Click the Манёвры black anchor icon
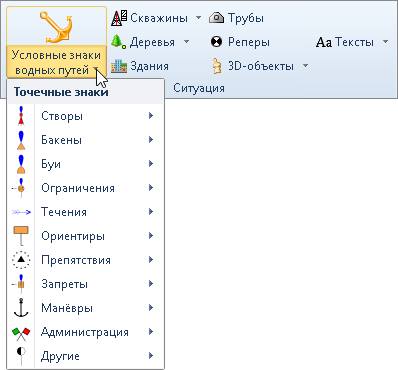Image resolution: width=398 pixels, height=370 pixels. (21, 308)
